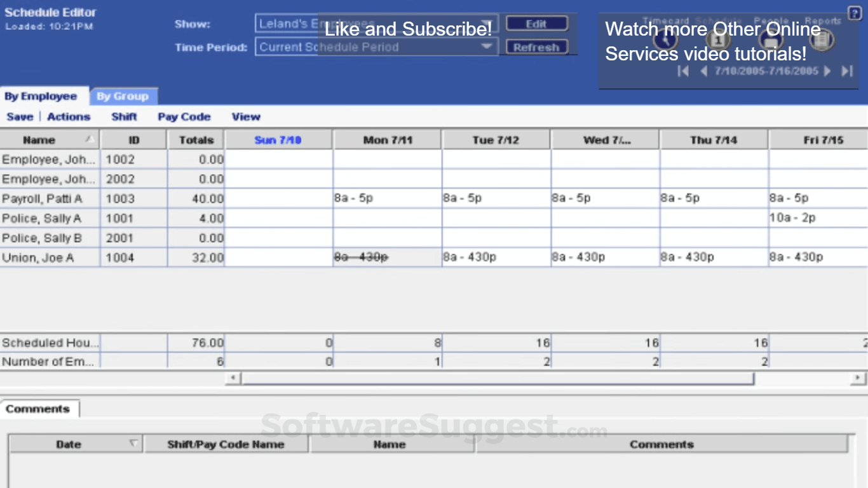Open the Reports icon
Viewport: 868px width, 488px height.
823,39
